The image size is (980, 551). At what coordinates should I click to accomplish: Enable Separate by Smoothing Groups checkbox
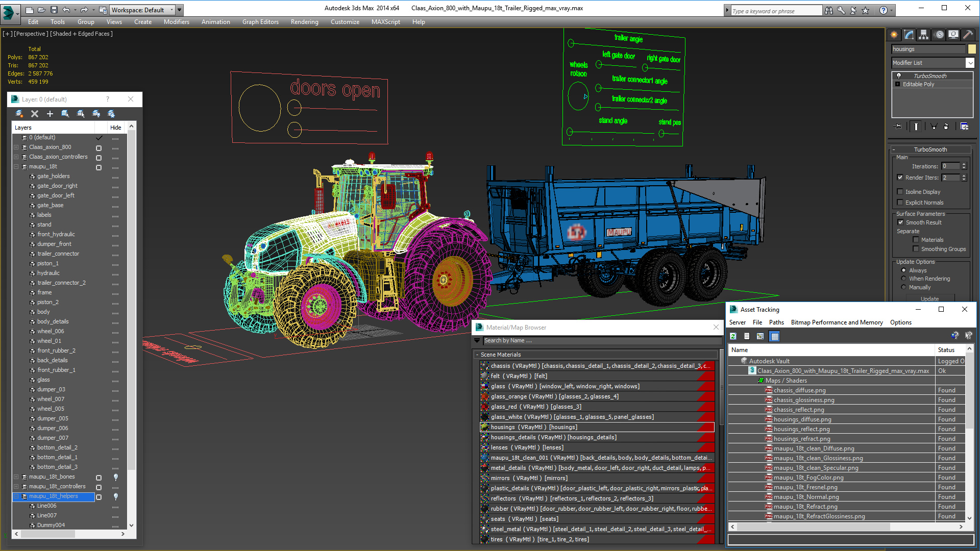916,249
